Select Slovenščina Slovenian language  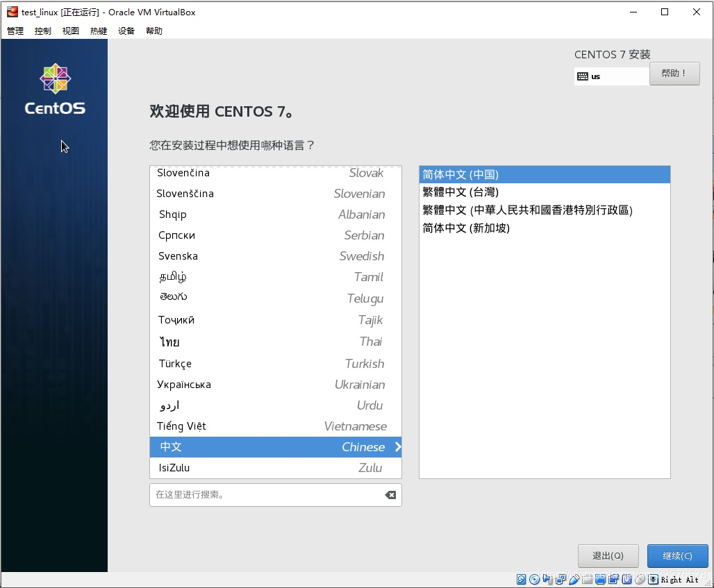click(276, 194)
